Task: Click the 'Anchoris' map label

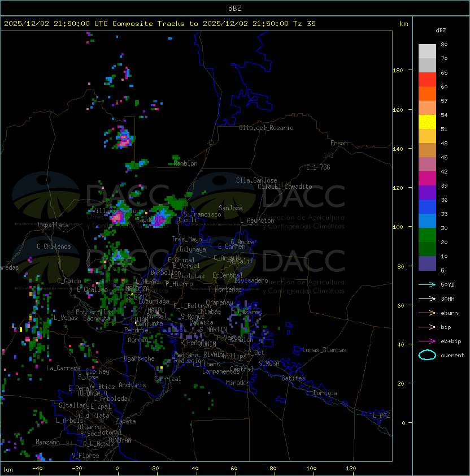Action: coord(132,385)
